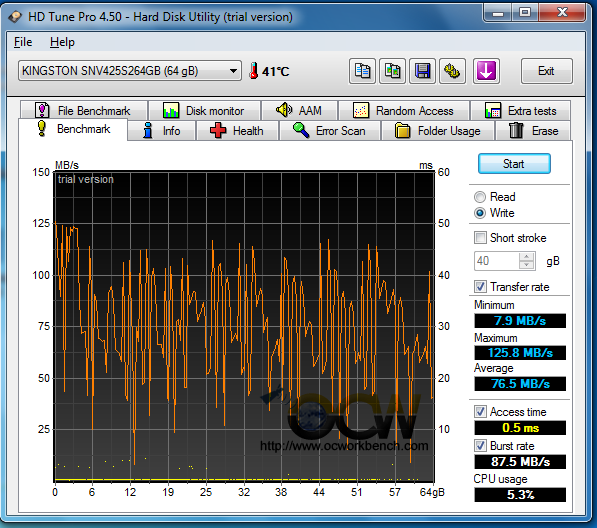
Task: Click the Start benchmark button
Action: tap(514, 164)
